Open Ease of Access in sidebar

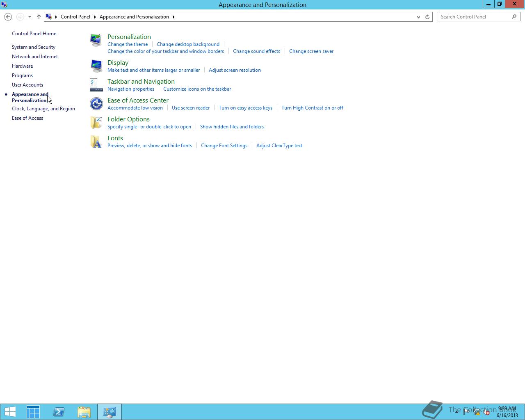27,118
